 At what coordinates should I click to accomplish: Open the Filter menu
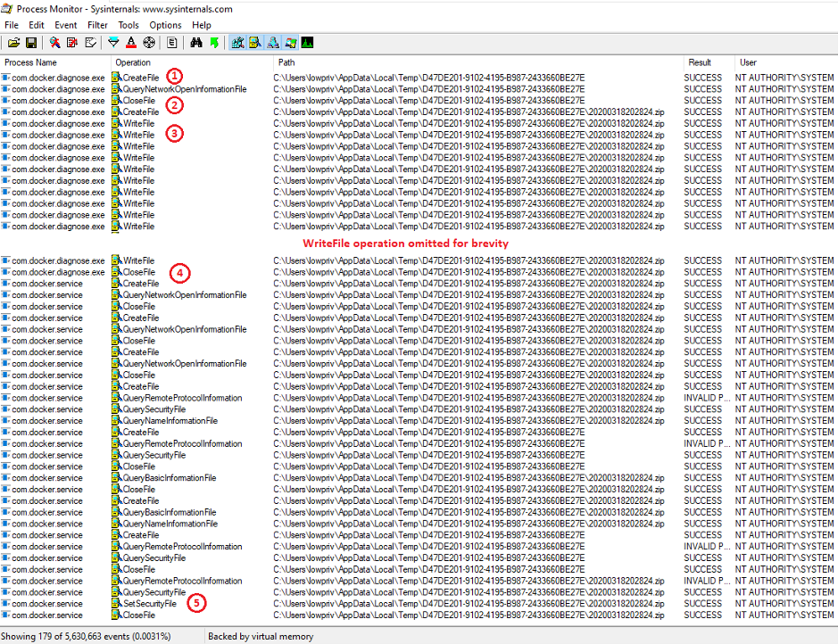pos(98,25)
